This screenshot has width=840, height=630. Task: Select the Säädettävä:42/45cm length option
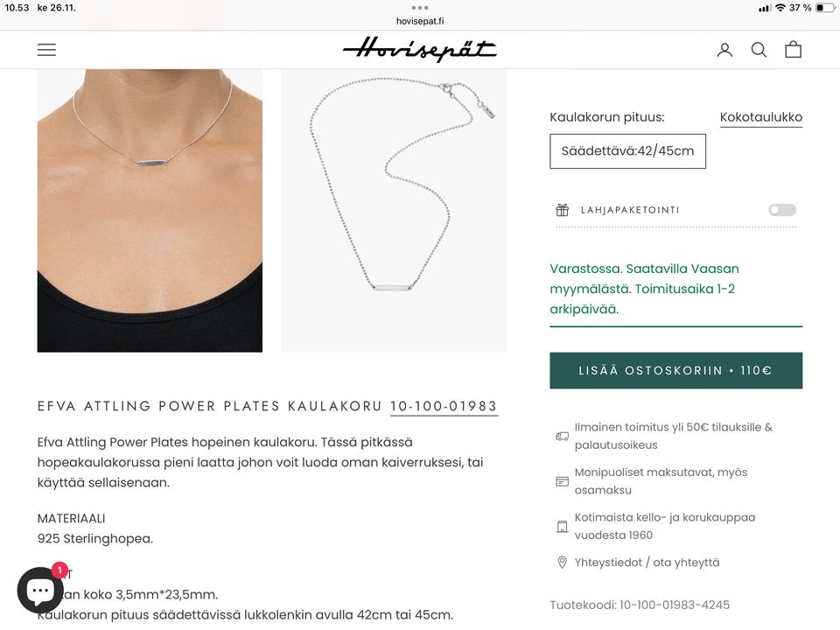[x=628, y=151]
